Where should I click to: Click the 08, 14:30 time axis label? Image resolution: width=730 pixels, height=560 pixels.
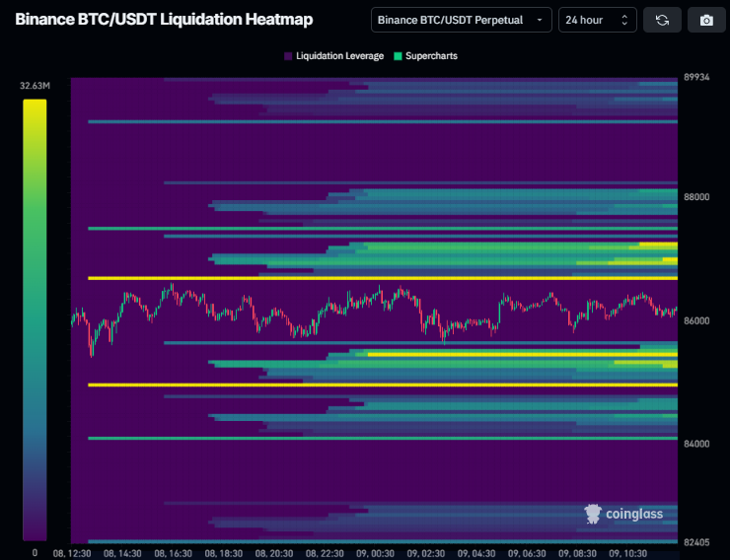122,553
